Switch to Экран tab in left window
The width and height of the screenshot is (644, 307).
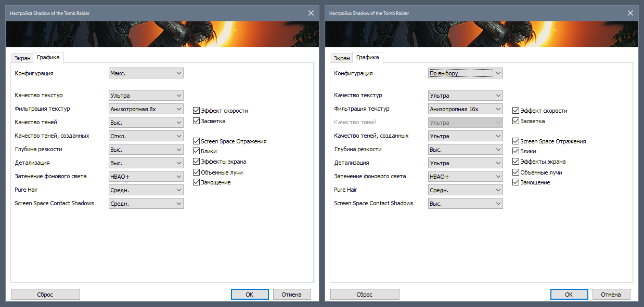point(22,58)
